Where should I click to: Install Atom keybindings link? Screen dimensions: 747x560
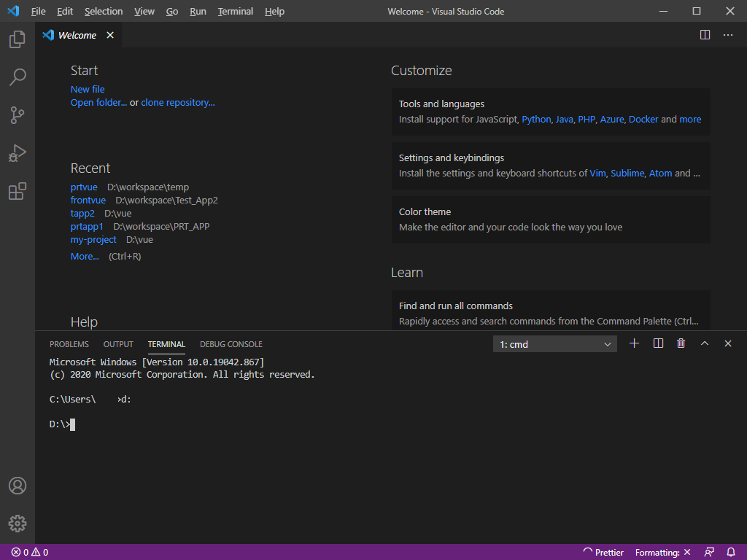point(660,173)
